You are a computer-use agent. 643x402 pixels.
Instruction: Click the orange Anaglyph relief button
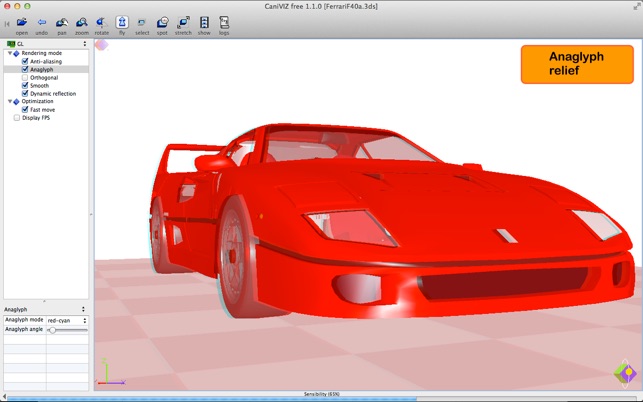577,64
